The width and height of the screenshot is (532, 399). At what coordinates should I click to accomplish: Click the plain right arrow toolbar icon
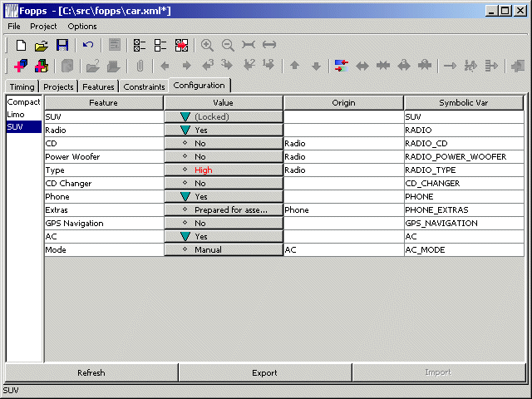pos(186,66)
